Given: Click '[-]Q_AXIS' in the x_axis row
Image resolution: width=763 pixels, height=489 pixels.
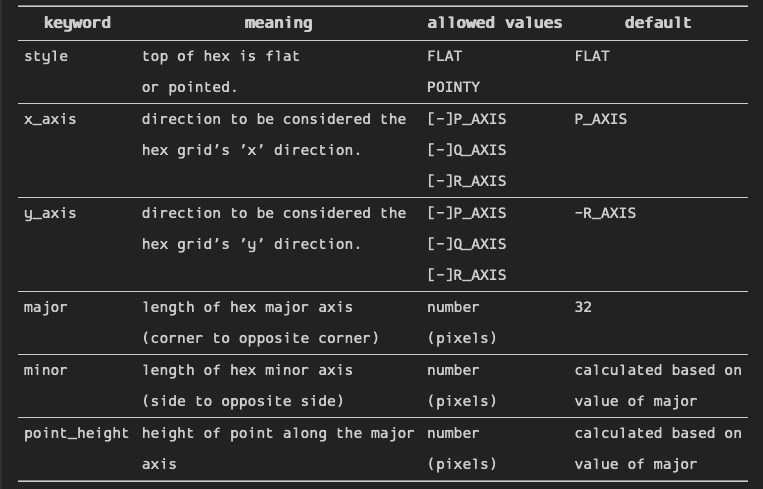Looking at the screenshot, I should (467, 150).
